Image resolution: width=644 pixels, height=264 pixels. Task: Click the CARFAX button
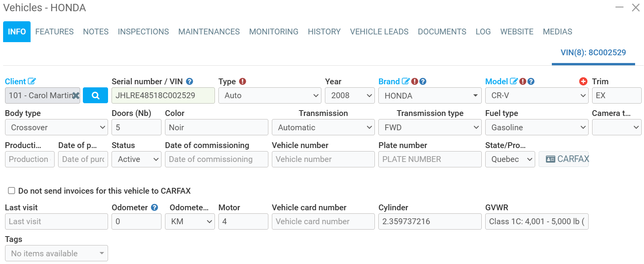pyautogui.click(x=564, y=159)
